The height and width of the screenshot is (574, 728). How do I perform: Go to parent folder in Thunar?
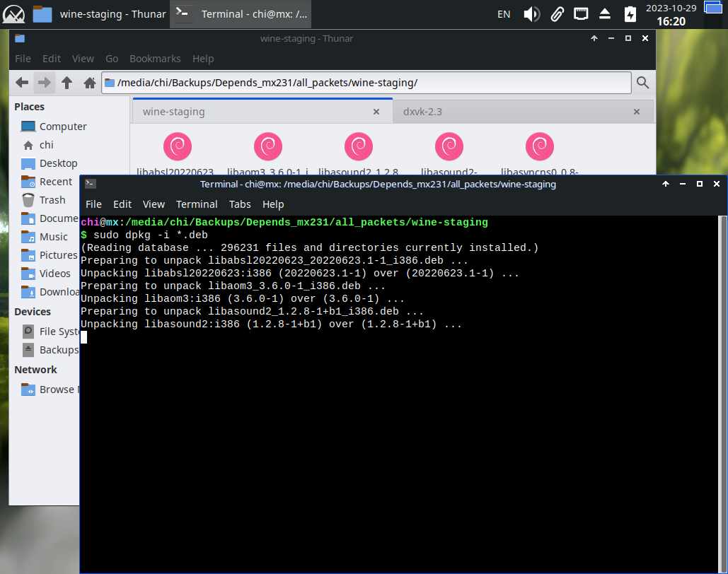(67, 83)
